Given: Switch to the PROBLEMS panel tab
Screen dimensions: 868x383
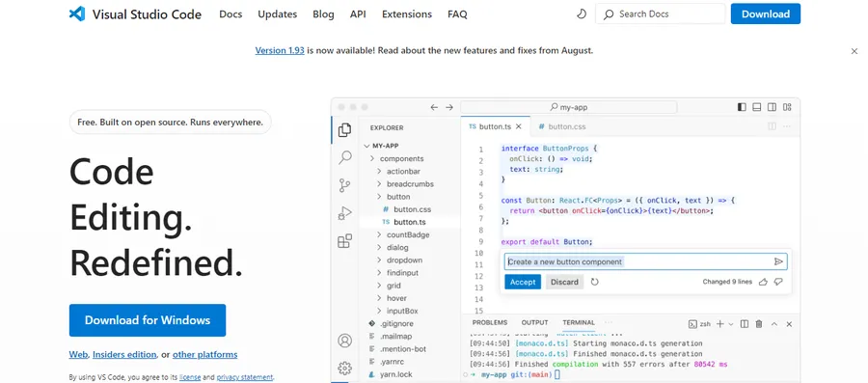Looking at the screenshot, I should pos(489,322).
